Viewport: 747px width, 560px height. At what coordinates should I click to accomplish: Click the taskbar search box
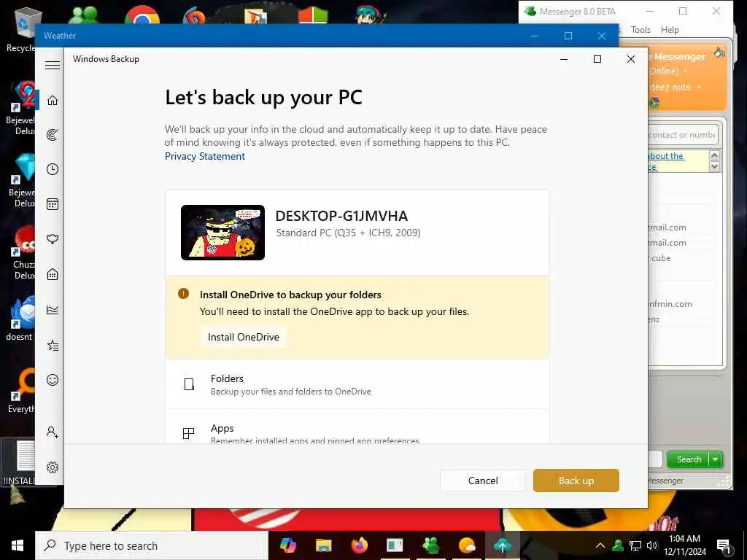click(x=152, y=545)
